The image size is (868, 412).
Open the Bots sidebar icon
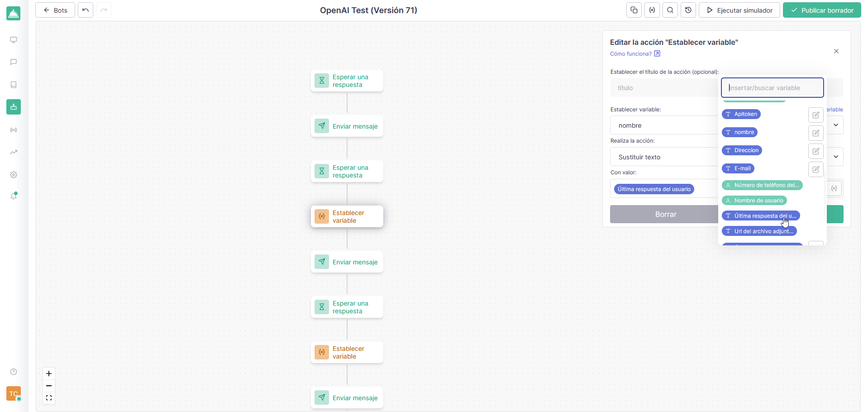(x=14, y=107)
